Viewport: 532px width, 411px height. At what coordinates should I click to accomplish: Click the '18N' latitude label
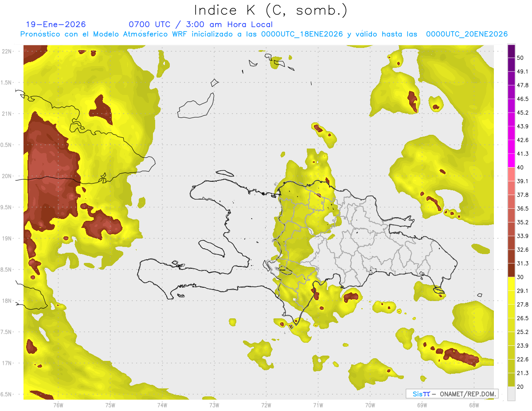pyautogui.click(x=7, y=301)
